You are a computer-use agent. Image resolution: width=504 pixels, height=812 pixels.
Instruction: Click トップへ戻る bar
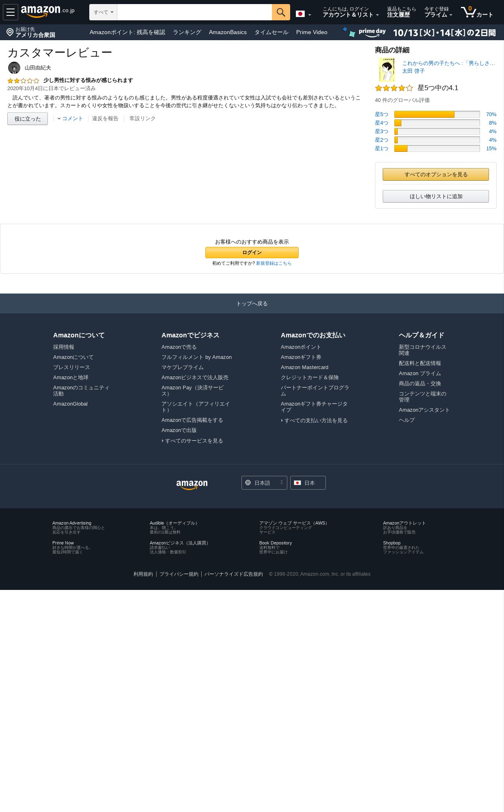tap(252, 303)
